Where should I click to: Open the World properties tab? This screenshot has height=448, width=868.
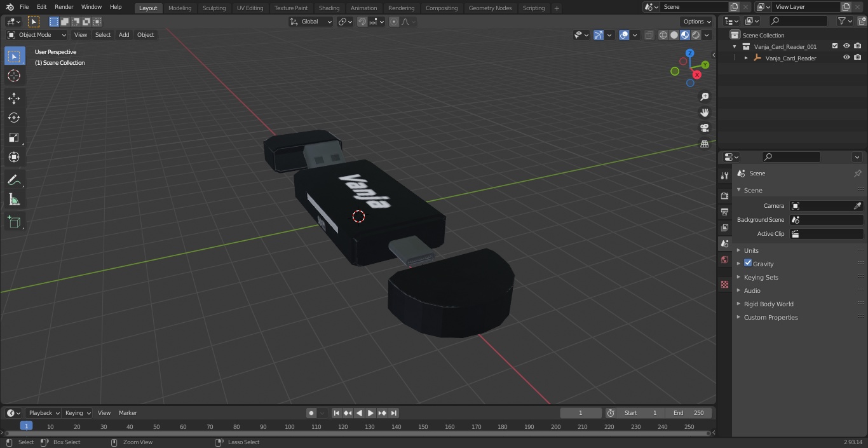coord(724,259)
